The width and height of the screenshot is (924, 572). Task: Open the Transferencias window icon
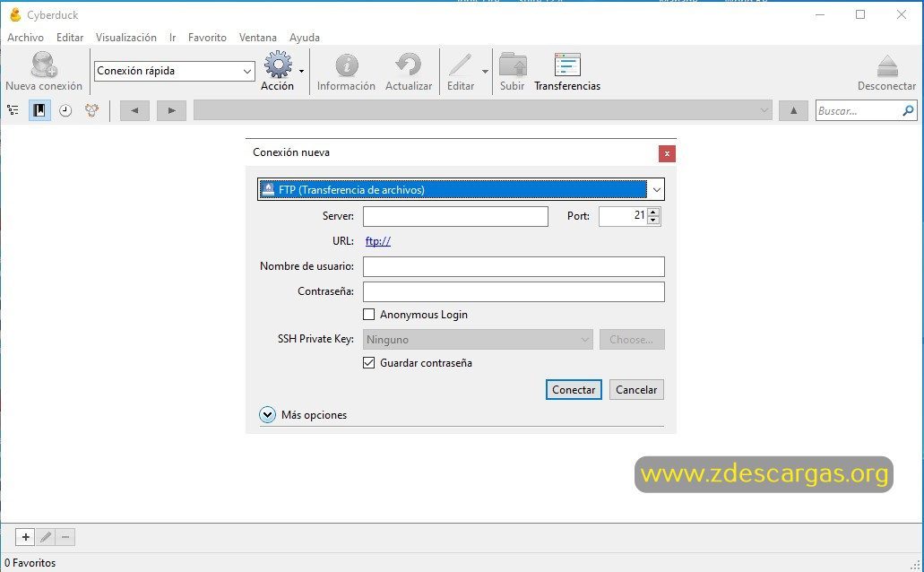coord(567,65)
